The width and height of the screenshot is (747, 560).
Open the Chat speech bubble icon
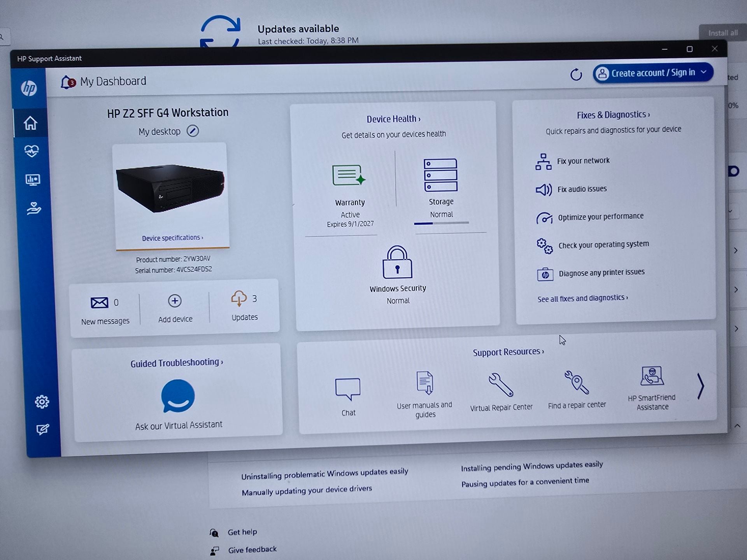[x=348, y=389]
